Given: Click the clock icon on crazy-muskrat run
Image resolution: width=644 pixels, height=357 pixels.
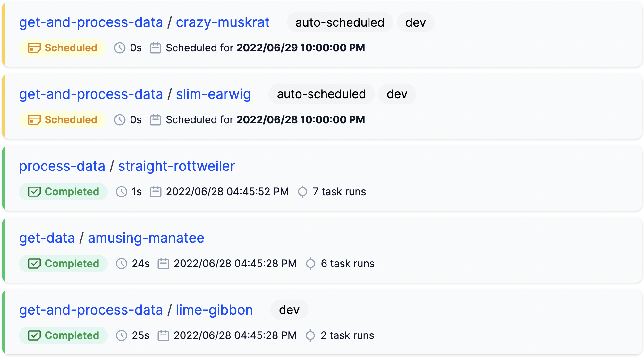Looking at the screenshot, I should [120, 48].
